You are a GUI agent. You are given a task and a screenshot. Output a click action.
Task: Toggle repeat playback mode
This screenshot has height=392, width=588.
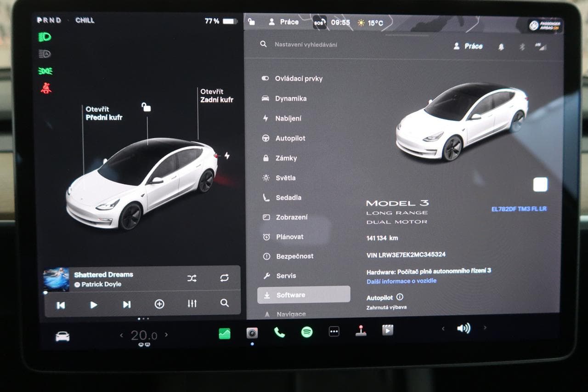(224, 278)
